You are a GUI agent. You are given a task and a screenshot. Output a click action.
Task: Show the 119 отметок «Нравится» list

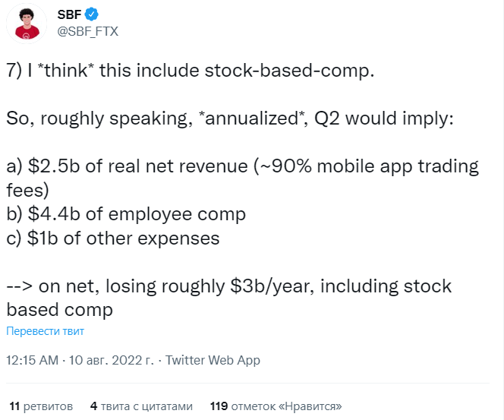(x=276, y=406)
